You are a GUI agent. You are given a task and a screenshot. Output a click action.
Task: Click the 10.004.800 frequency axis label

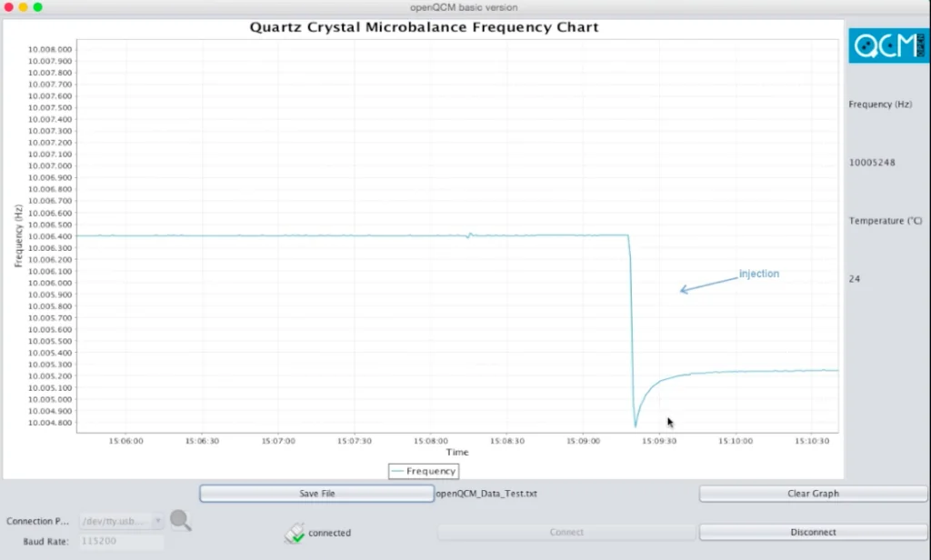tap(50, 423)
